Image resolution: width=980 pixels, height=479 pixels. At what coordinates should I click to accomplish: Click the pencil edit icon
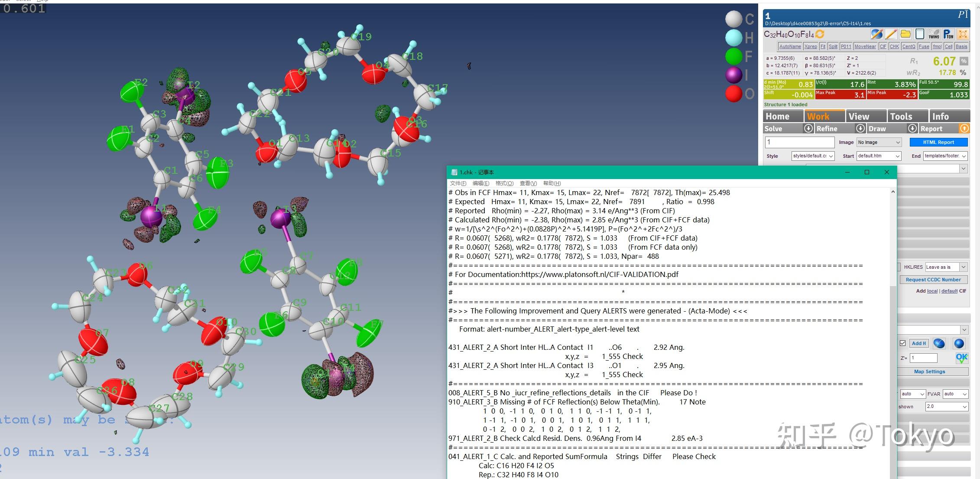891,34
